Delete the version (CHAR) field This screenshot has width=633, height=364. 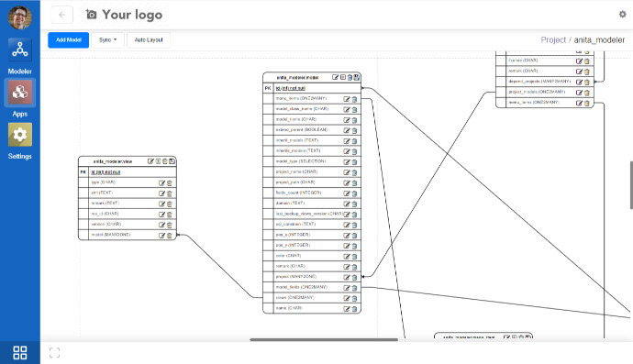tap(170, 225)
